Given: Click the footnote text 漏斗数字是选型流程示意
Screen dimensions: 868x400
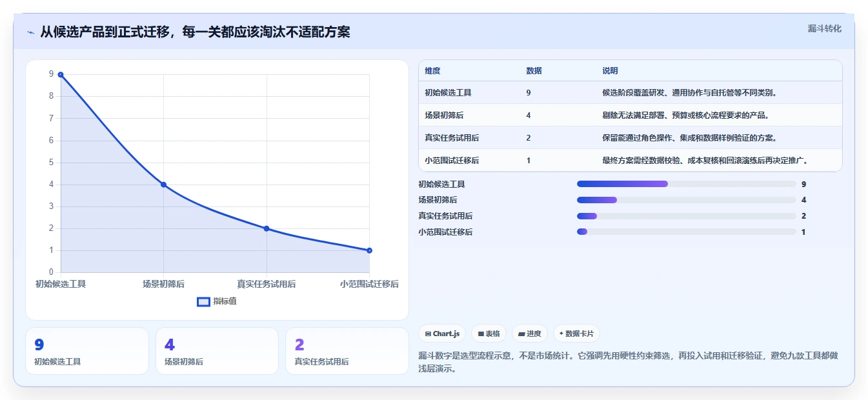Looking at the screenshot, I should (x=629, y=362).
